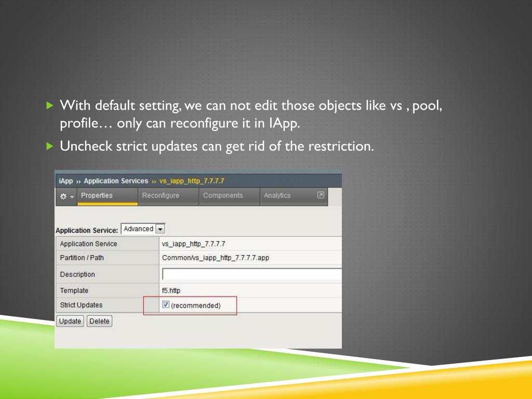Click the f5.http template value
The height and width of the screenshot is (399, 532).
(171, 290)
